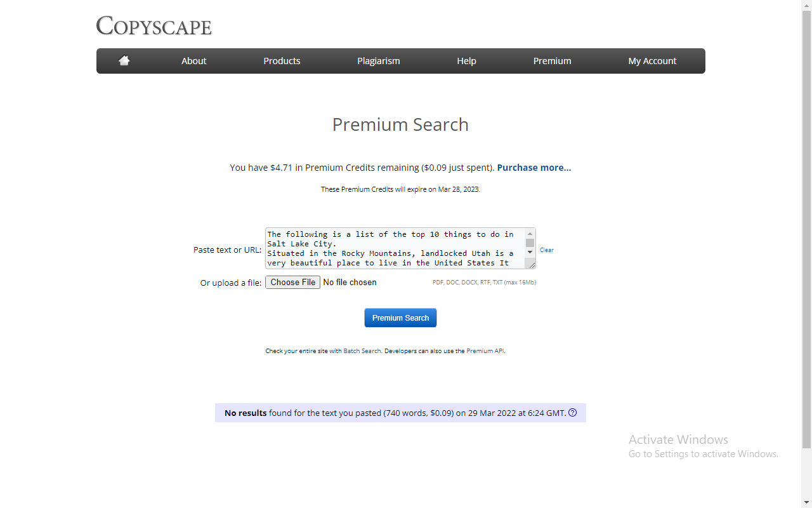Open the About menu

[x=194, y=61]
